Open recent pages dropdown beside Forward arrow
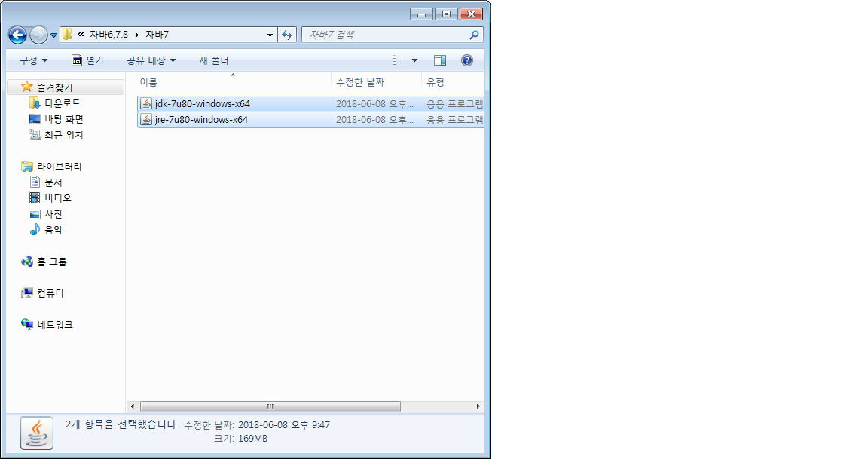This screenshot has height=459, width=868. [x=53, y=35]
